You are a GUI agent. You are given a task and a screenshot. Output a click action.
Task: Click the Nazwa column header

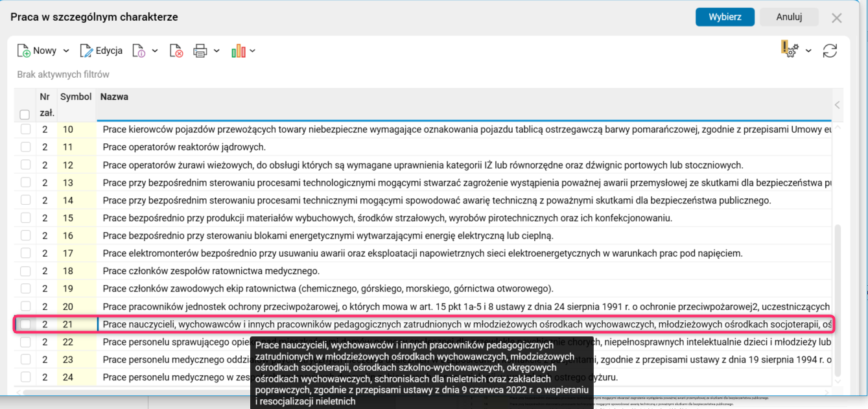[115, 96]
